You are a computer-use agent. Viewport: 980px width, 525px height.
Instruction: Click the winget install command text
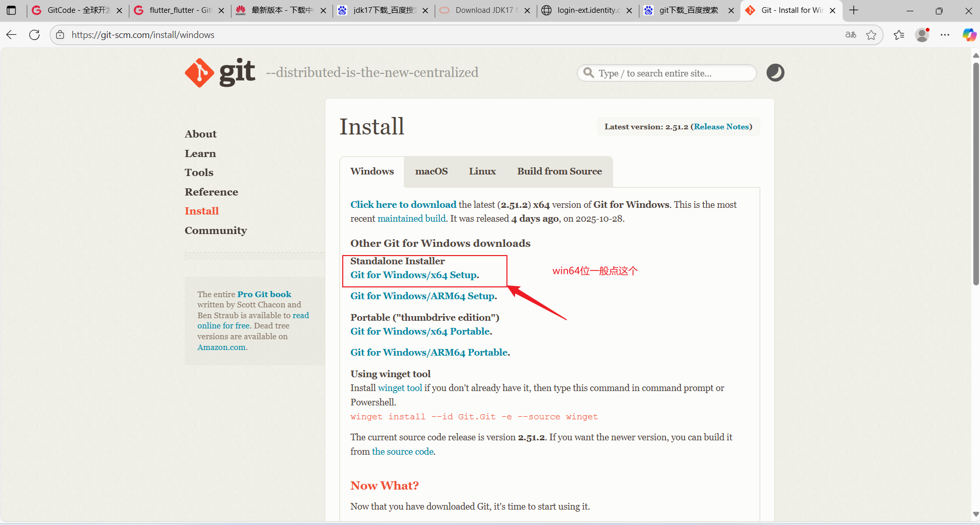[474, 417]
